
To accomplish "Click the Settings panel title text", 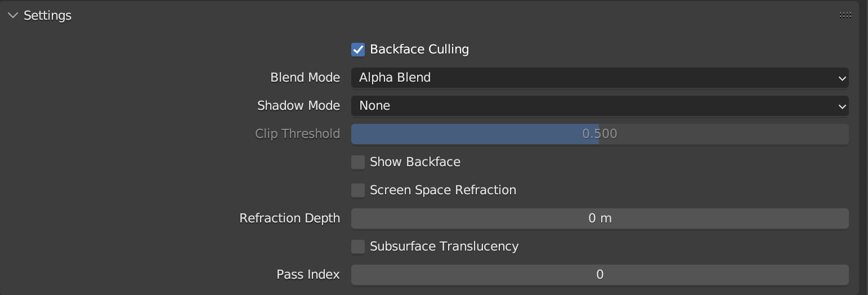I will point(47,16).
